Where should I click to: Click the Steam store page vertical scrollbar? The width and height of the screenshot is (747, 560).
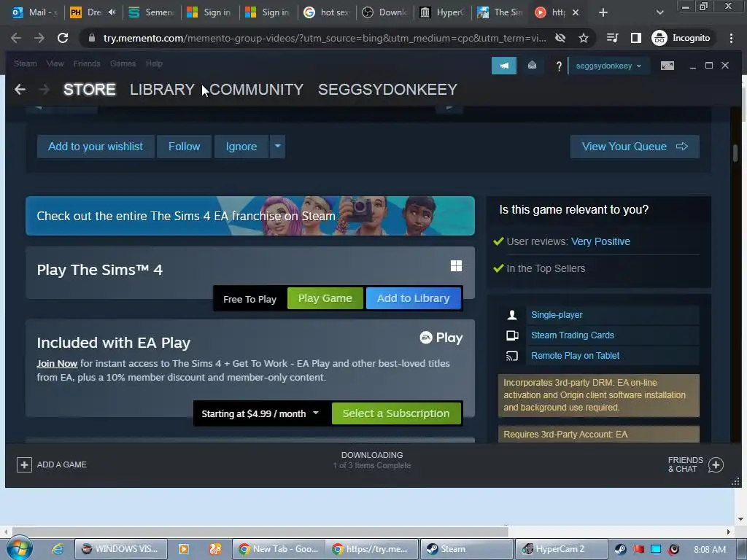point(735,152)
